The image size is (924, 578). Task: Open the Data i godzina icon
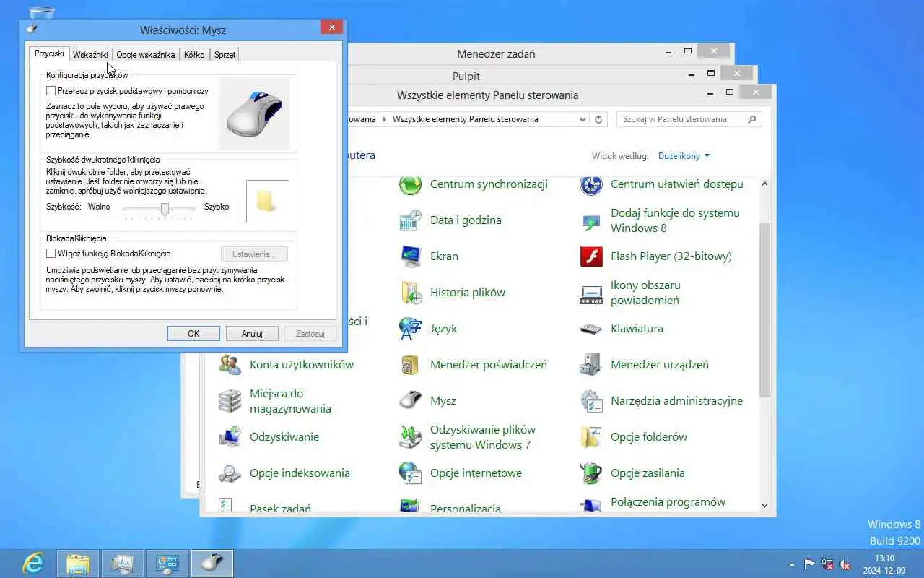click(x=410, y=220)
